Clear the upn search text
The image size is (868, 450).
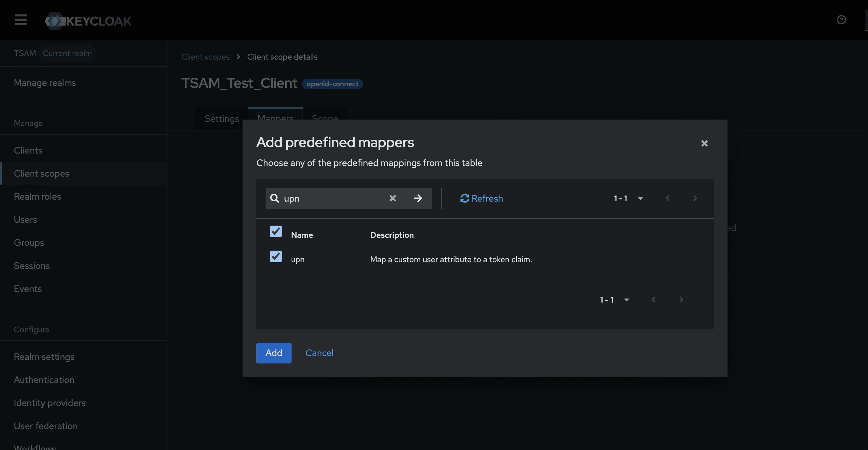(393, 198)
